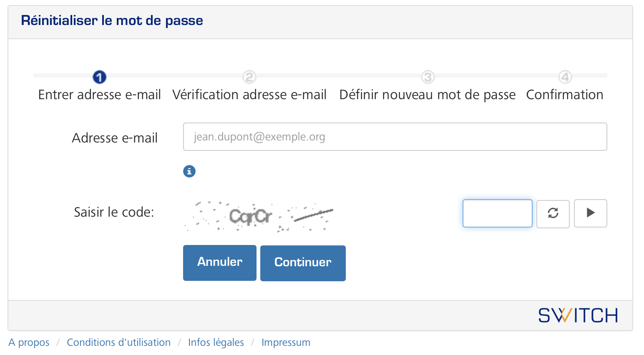Image resolution: width=644 pixels, height=355 pixels.
Task: Click step 1 circle in progress bar
Action: (100, 77)
